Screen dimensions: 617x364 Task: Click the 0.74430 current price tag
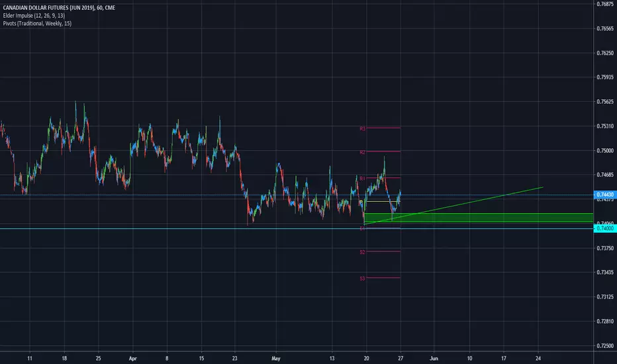pyautogui.click(x=605, y=195)
